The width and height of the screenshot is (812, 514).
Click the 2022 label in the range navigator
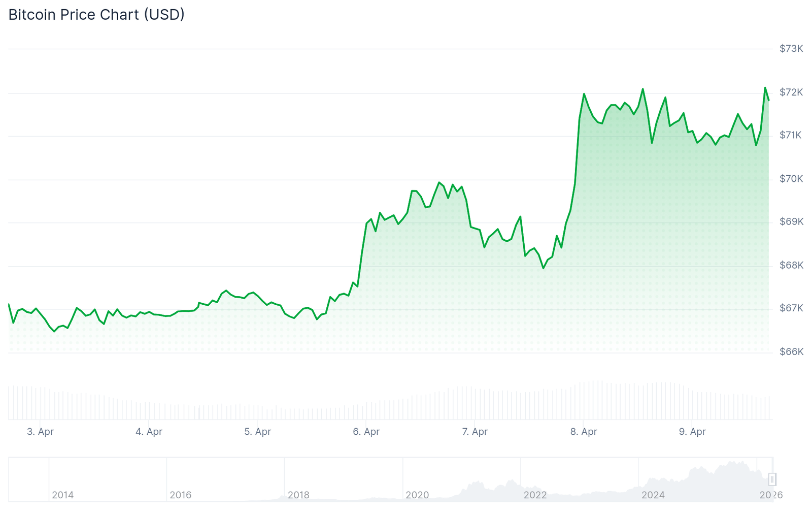point(535,495)
